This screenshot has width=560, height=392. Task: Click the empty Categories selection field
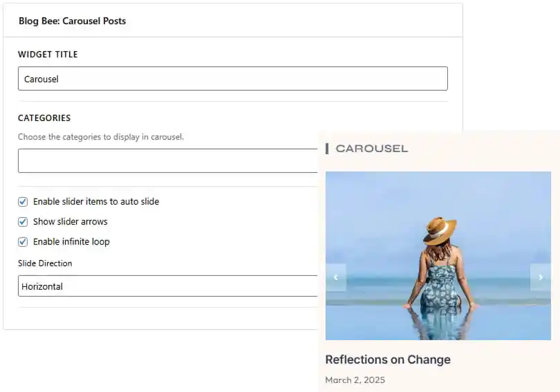coord(168,160)
